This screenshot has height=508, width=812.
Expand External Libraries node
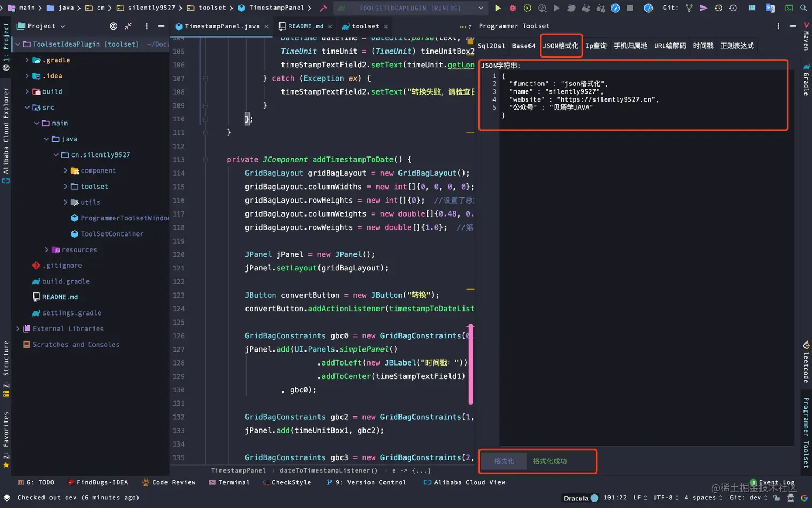pyautogui.click(x=18, y=328)
